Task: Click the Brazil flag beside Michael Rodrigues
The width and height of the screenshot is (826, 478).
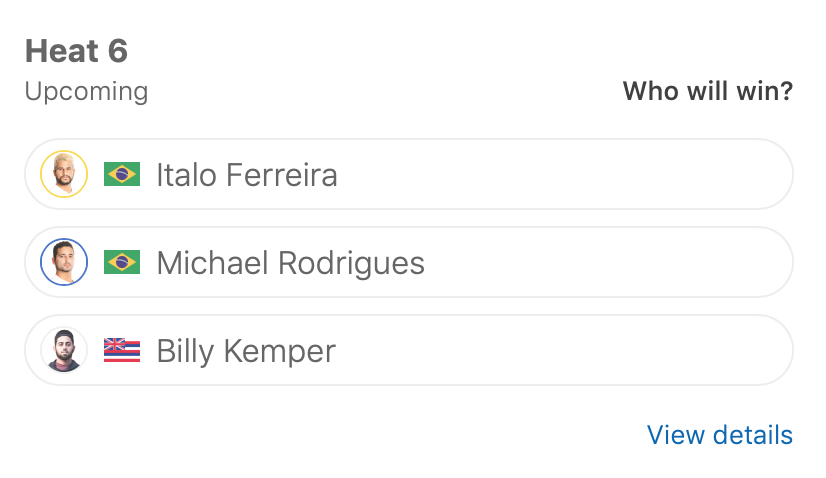Action: point(122,263)
